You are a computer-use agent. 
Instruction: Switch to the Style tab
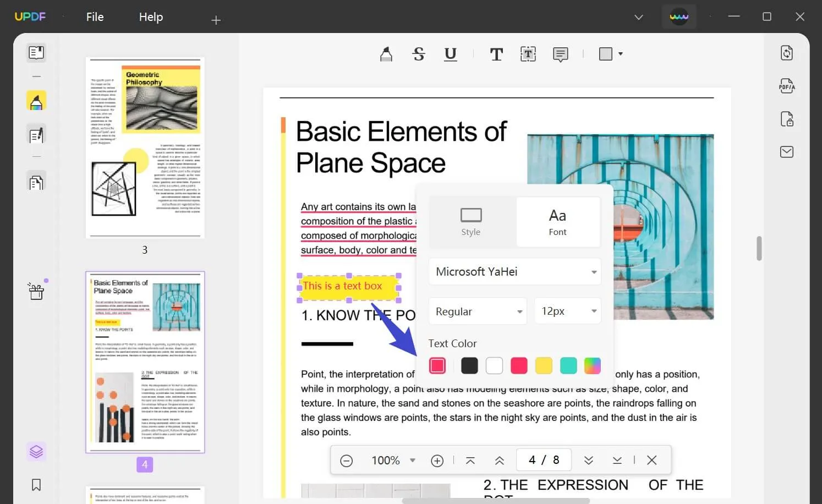(x=471, y=222)
